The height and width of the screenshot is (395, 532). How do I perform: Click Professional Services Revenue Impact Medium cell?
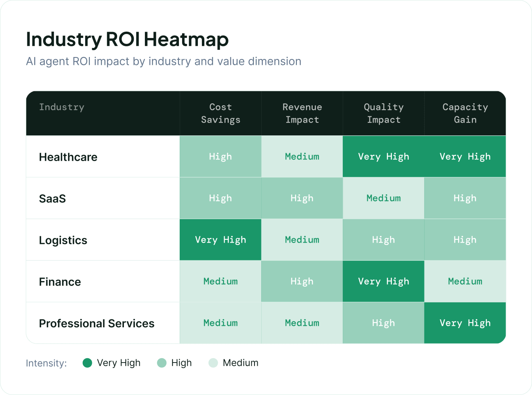pyautogui.click(x=302, y=323)
